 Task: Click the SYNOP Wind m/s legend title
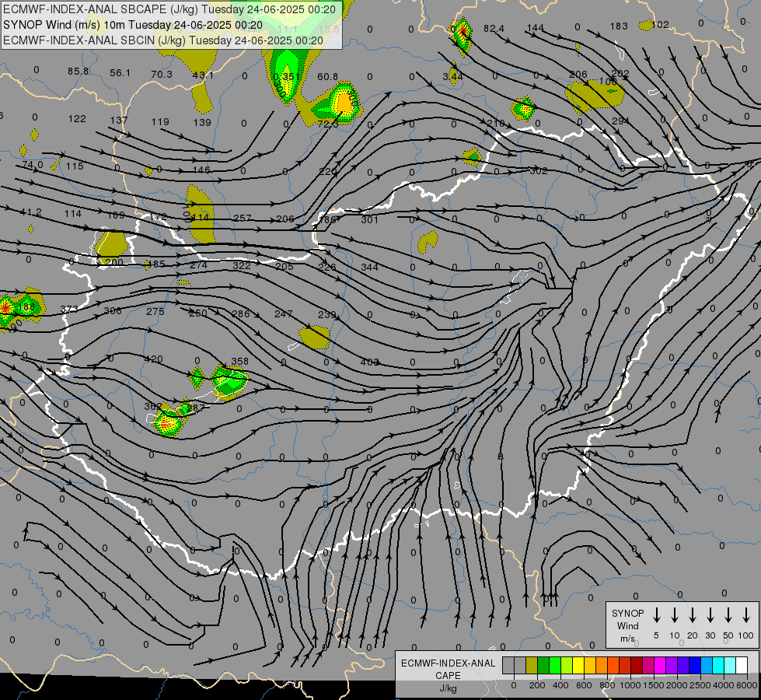click(x=627, y=625)
